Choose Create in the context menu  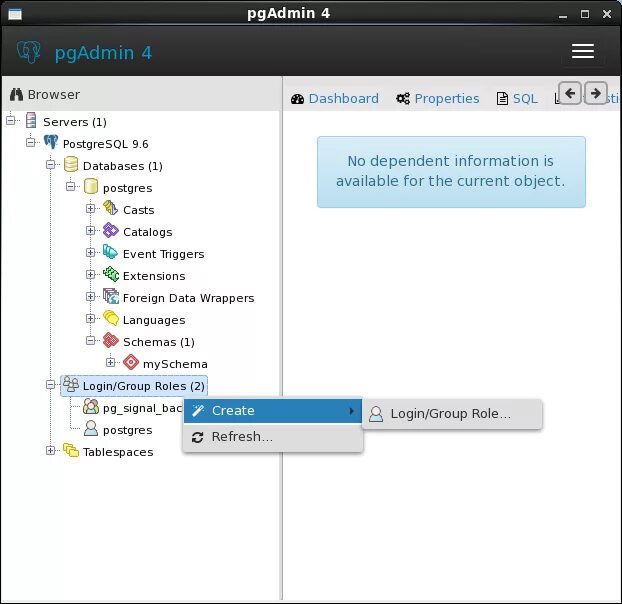(273, 410)
